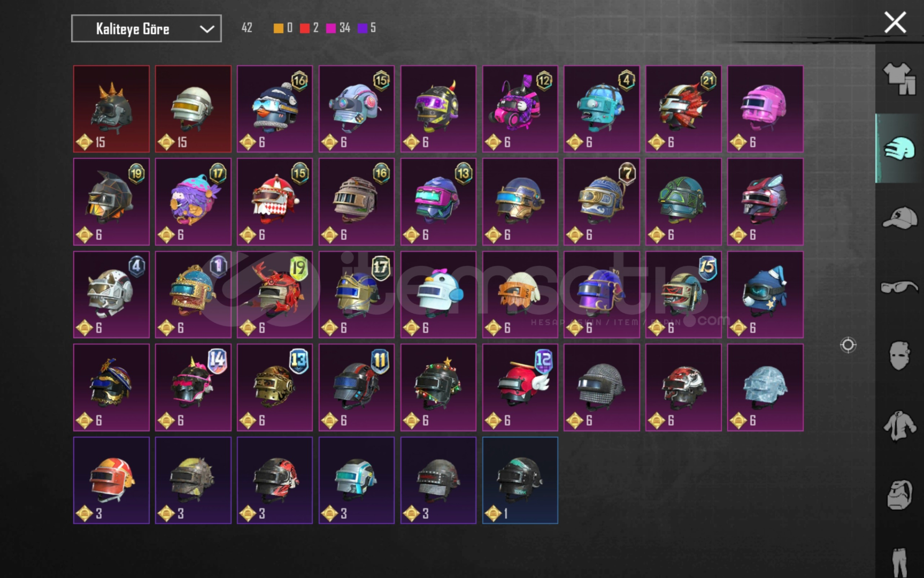Screen dimensions: 924x578
Task: Select the spiked skull helmet skin
Action: pos(111,109)
